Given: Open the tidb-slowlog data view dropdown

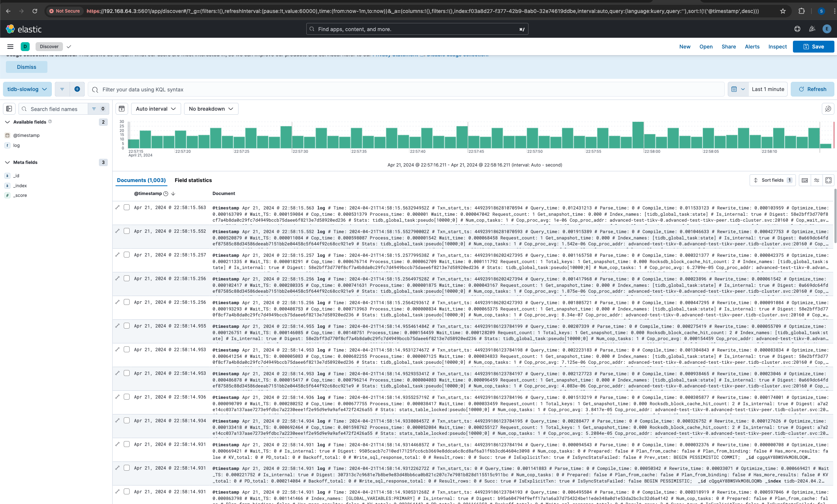Looking at the screenshot, I should pyautogui.click(x=27, y=89).
